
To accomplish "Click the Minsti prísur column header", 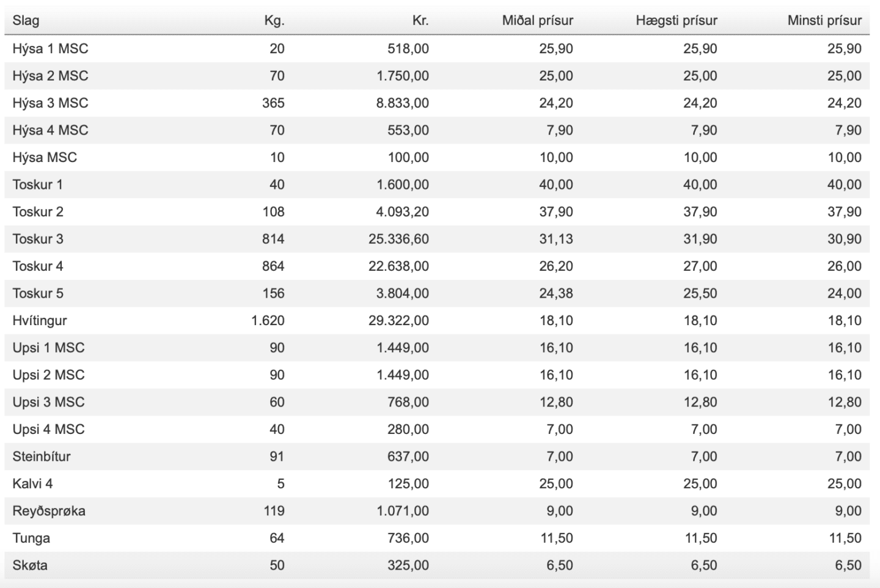I will pyautogui.click(x=824, y=21).
